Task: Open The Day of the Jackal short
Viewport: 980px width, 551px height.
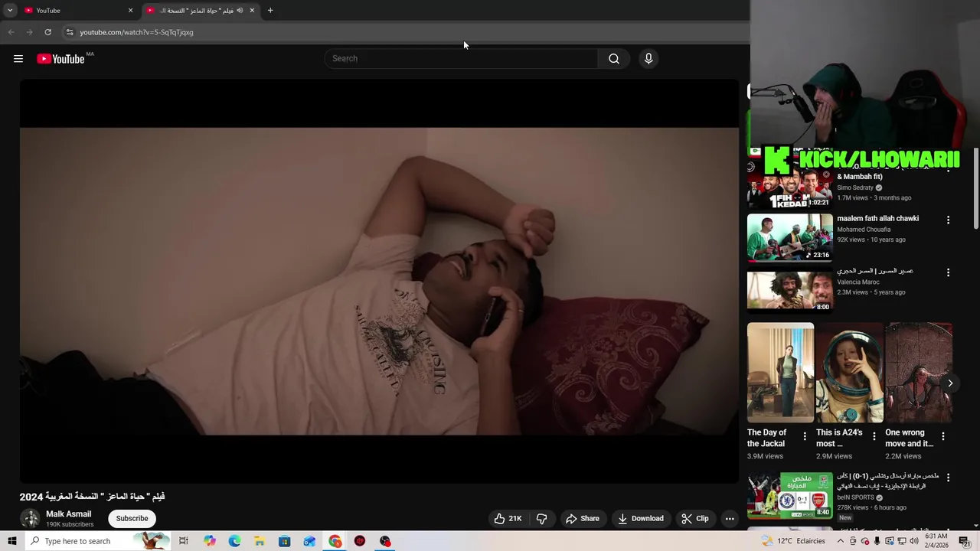Action: [780, 373]
